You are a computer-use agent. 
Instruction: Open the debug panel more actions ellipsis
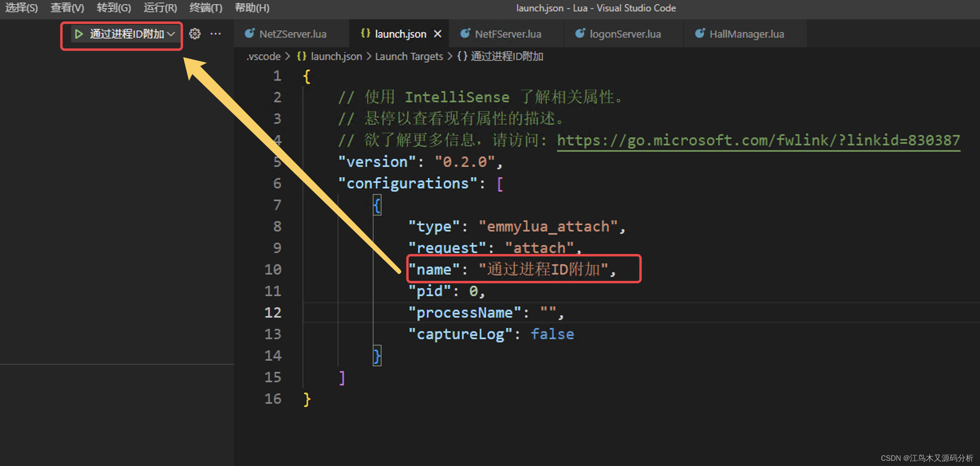[215, 34]
